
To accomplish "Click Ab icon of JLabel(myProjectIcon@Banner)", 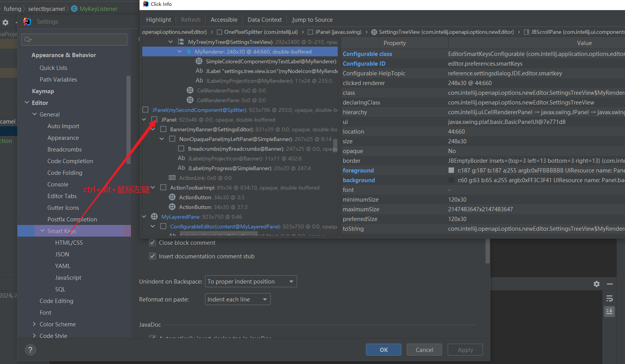I will tap(181, 158).
